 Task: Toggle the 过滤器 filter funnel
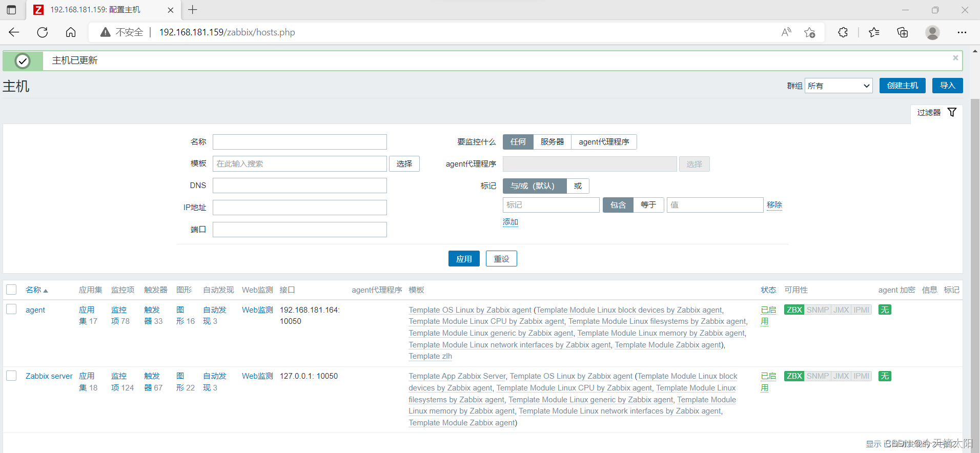tap(952, 112)
